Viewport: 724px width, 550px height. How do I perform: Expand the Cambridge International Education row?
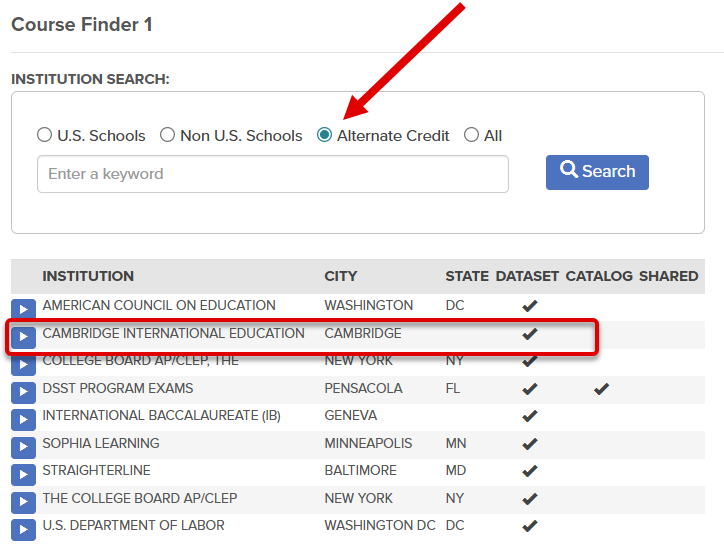(x=24, y=337)
